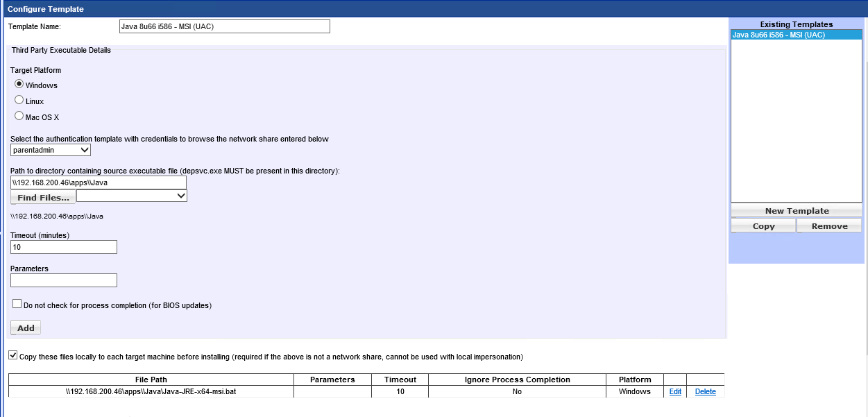Viewport: 868px width, 417px height.
Task: Remove the selected template
Action: click(829, 226)
